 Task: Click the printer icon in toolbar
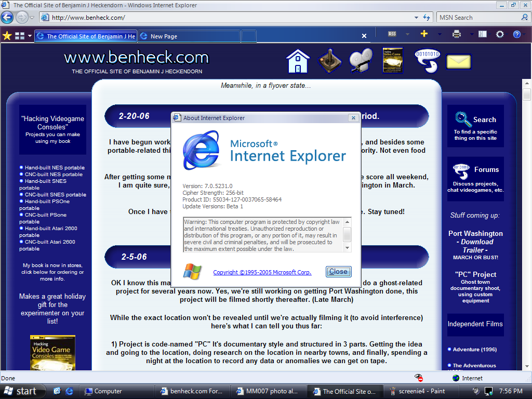pyautogui.click(x=457, y=34)
